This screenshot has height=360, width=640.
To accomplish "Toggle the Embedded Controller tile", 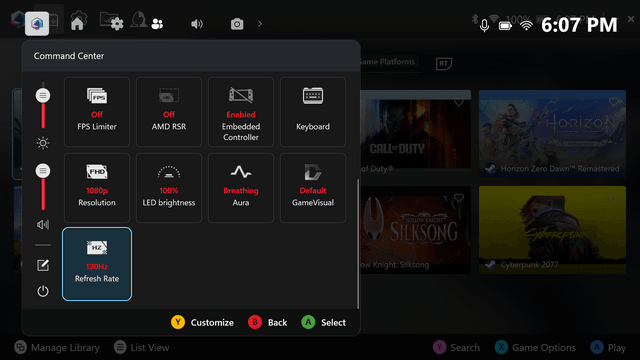I will 241,112.
